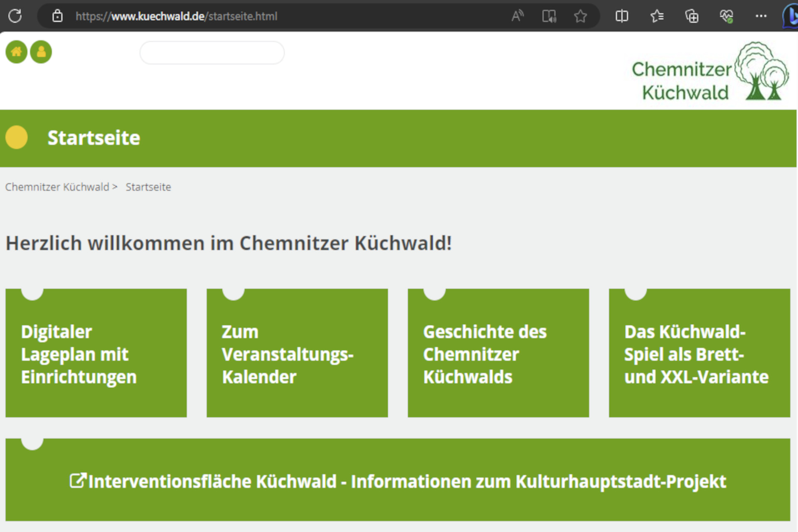Click the Chemnitzer Küchwald tree logo
The image size is (798, 532).
click(710, 71)
